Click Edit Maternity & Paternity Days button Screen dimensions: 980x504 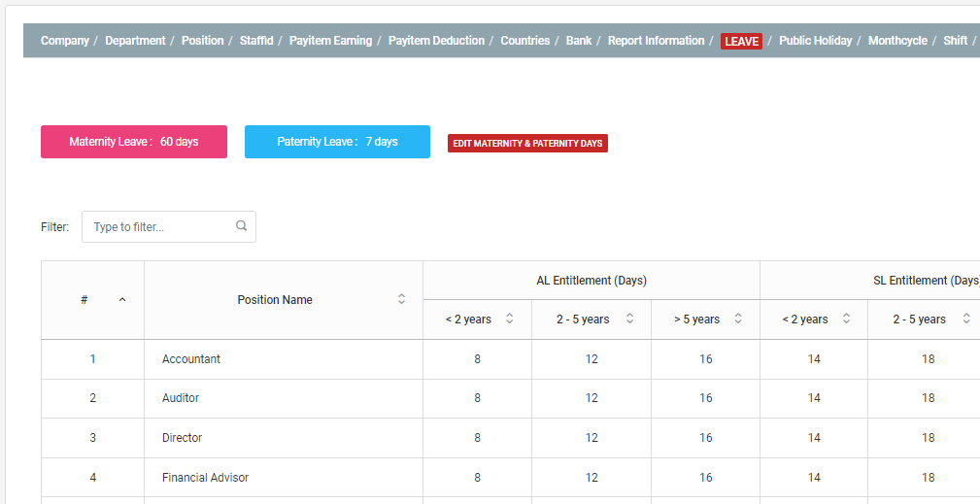[527, 143]
